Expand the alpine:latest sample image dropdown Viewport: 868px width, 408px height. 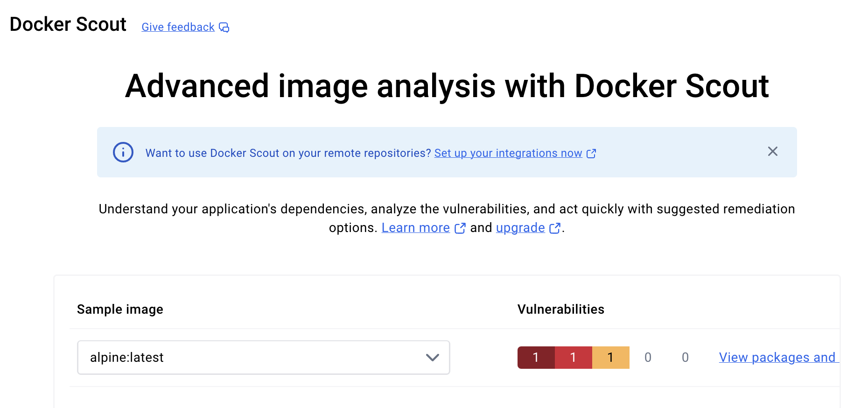pos(264,358)
